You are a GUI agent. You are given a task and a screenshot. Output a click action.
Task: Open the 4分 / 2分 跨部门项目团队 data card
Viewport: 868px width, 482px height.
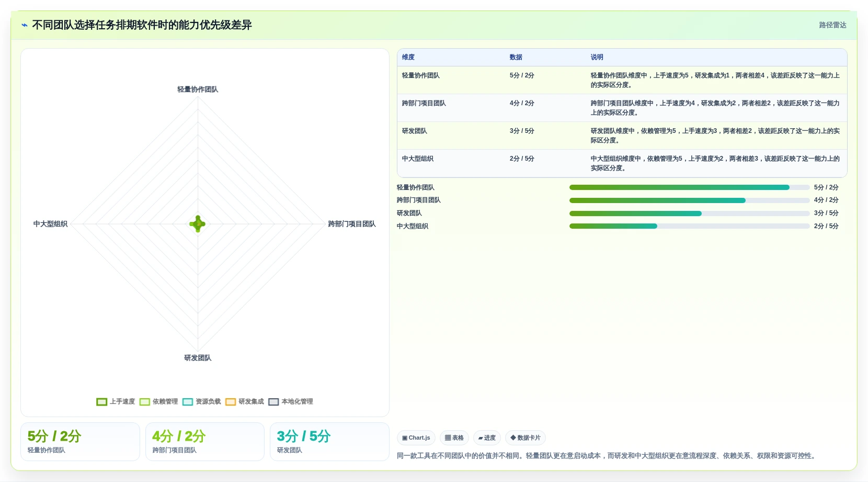click(x=205, y=442)
